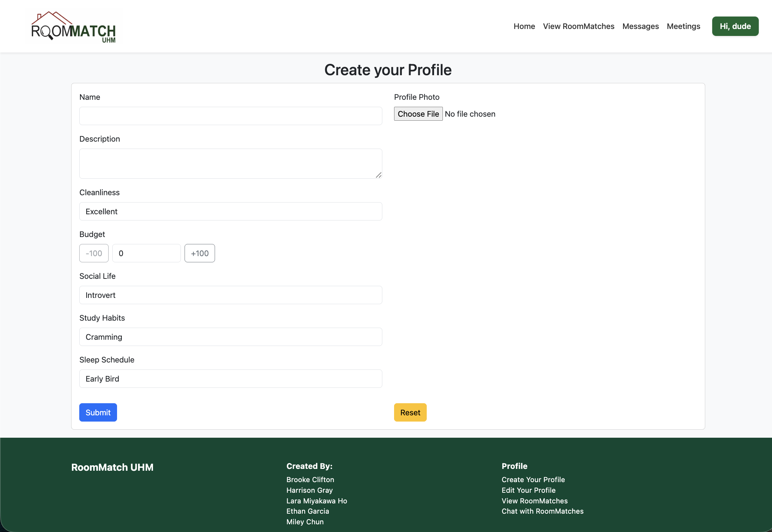Screen dimensions: 772x532
Task: Choose a file for Profile Photo
Action: coord(418,114)
